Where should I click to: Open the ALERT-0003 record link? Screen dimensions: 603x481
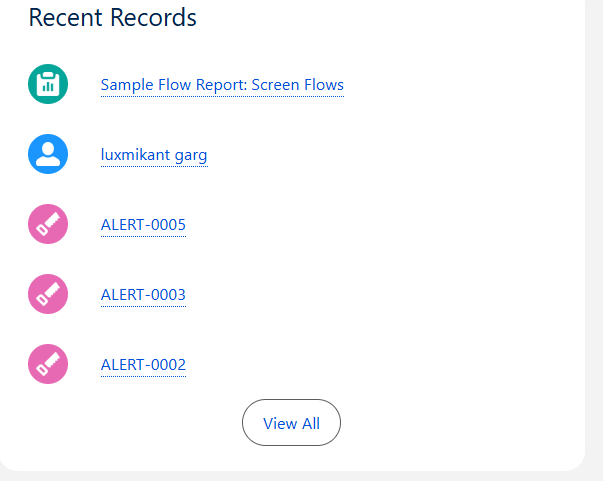pos(143,295)
